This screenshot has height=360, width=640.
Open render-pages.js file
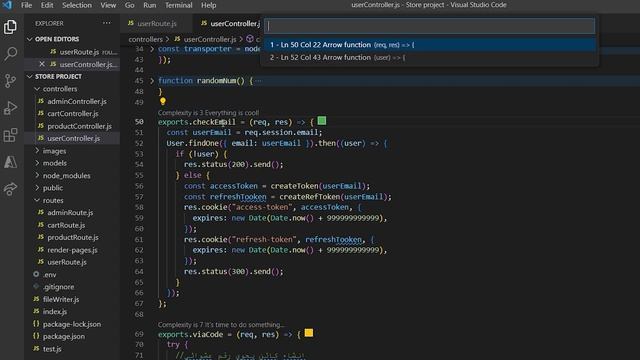(x=72, y=250)
